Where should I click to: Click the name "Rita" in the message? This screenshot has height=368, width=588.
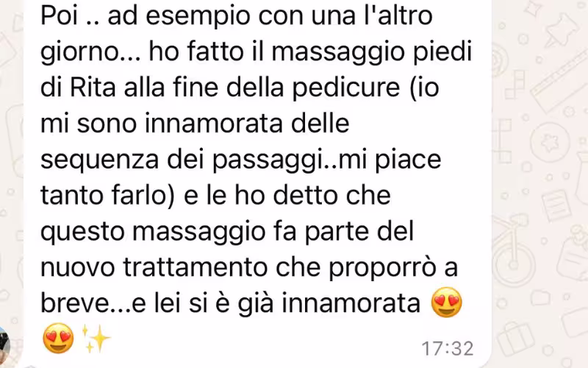tap(93, 87)
